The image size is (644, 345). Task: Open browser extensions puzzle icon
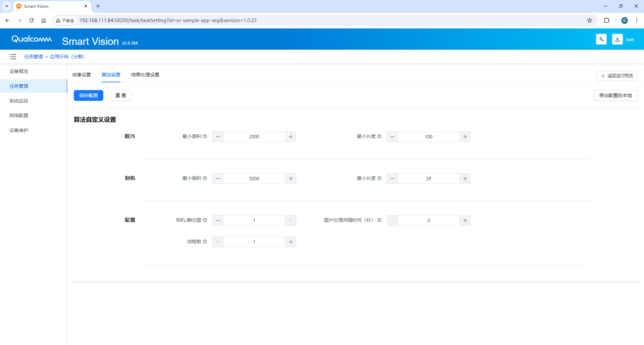606,20
